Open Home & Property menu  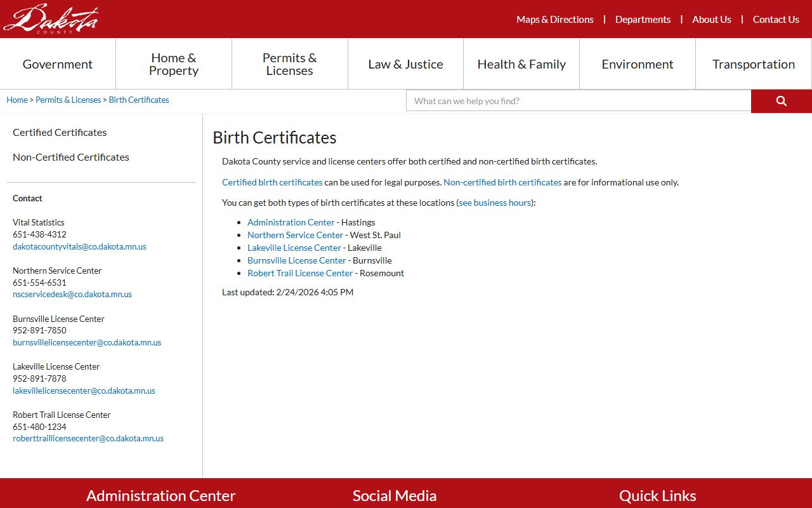coord(174,64)
